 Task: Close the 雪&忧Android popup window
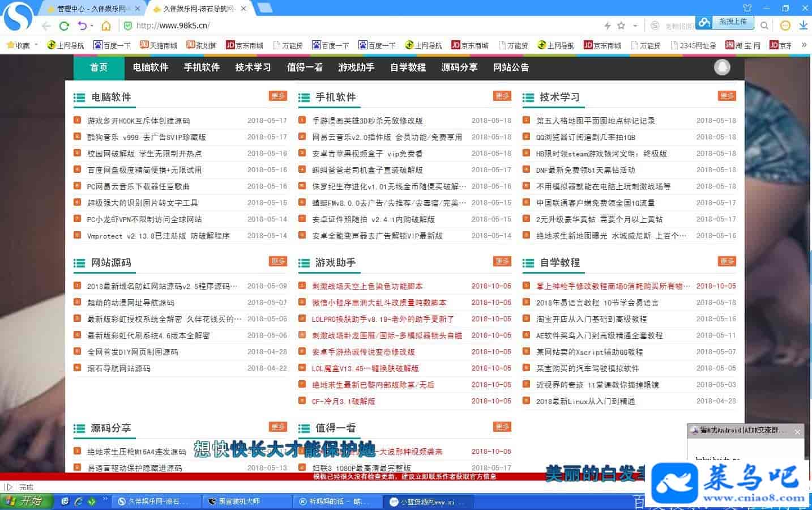797,432
